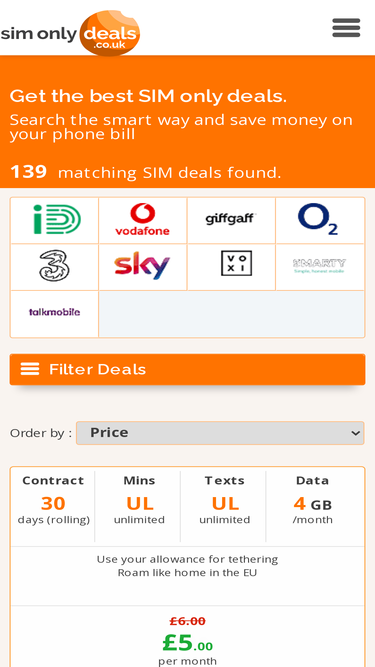Filter by the giffgaff logo
The width and height of the screenshot is (375, 667).
click(x=231, y=220)
